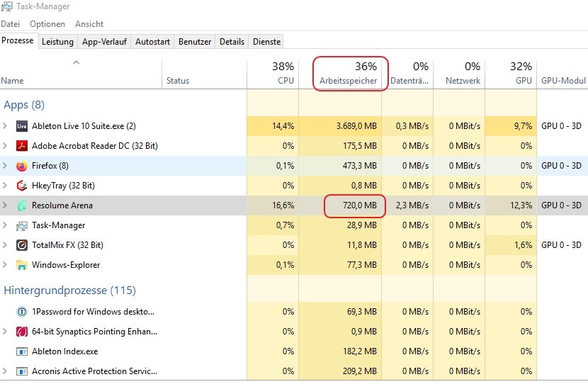Click the 1Password for Windows icon
Screen dimensions: 588x389
pyautogui.click(x=21, y=312)
